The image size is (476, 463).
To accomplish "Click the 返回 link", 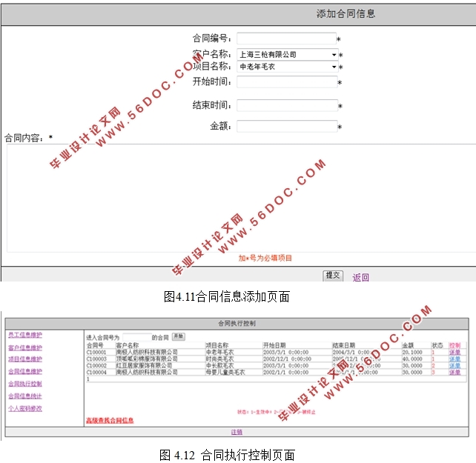I will click(x=360, y=277).
